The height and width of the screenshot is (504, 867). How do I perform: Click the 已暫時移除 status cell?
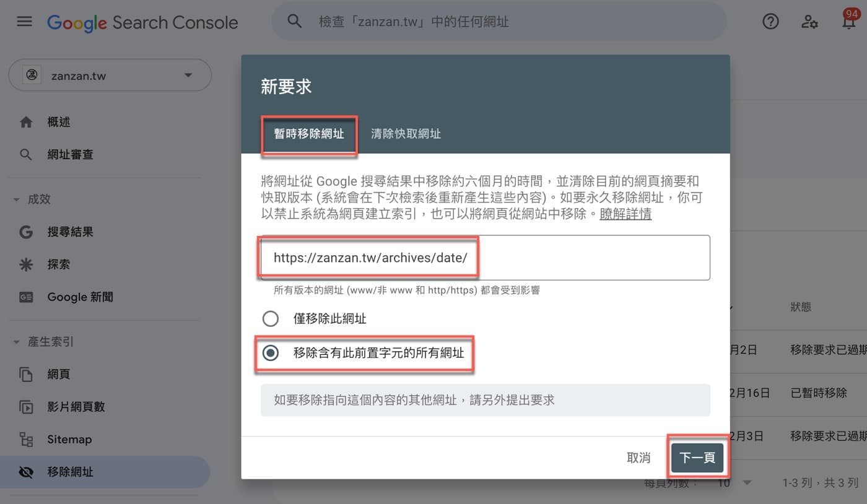point(819,393)
